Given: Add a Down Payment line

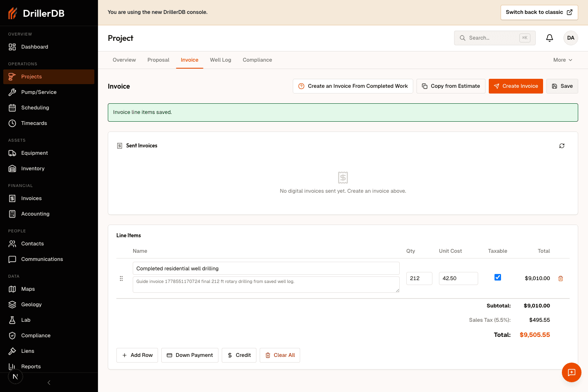Looking at the screenshot, I should (190, 355).
